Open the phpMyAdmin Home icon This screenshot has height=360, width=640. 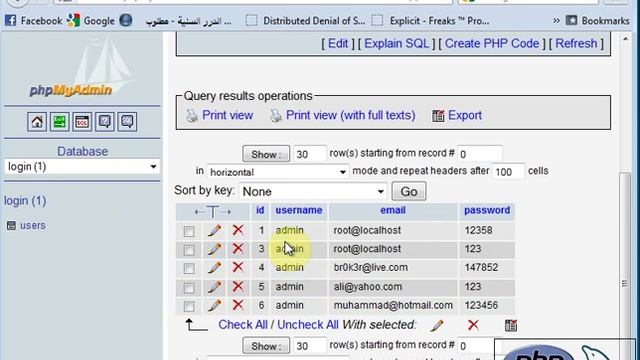tap(37, 122)
